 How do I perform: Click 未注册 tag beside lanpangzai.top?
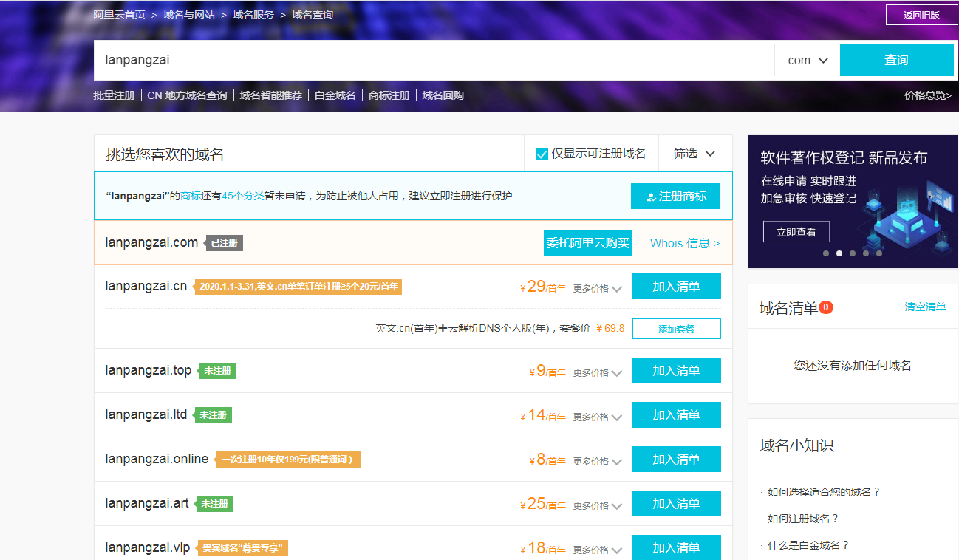(x=217, y=371)
